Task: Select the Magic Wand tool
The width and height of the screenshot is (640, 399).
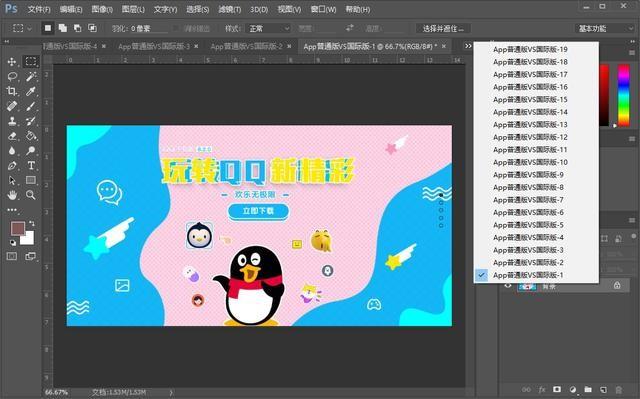Action: [31, 76]
